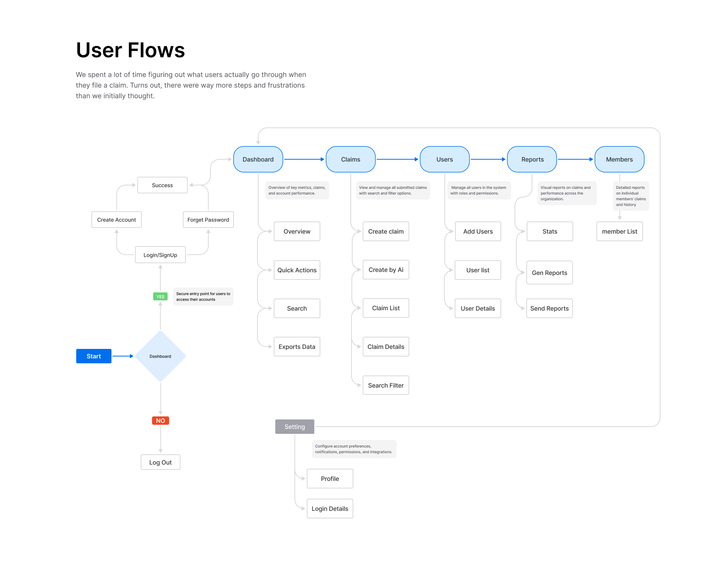The image size is (728, 570).
Task: Click the gray Setting block
Action: [295, 427]
